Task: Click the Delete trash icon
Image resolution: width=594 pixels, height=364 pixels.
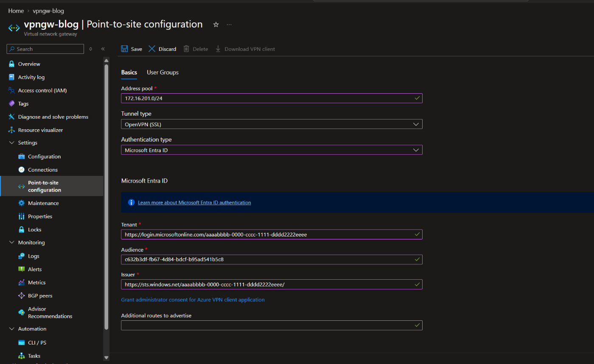Action: point(186,49)
